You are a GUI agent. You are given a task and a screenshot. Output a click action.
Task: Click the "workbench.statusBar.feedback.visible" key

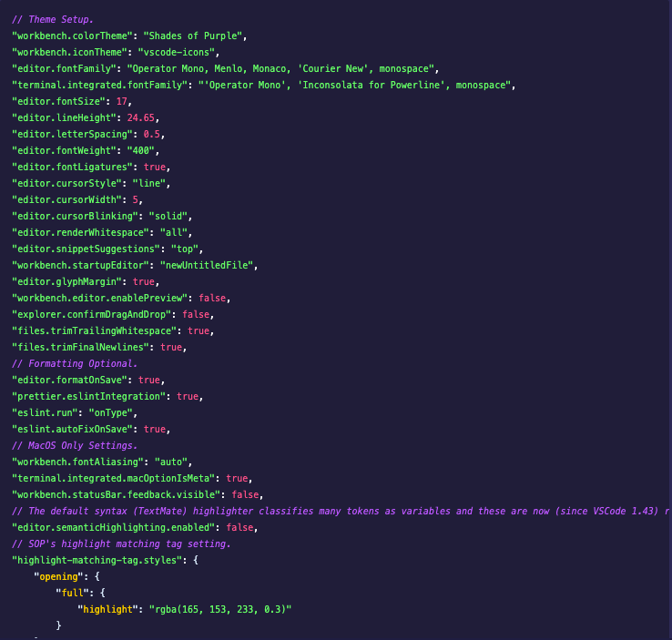point(116,494)
